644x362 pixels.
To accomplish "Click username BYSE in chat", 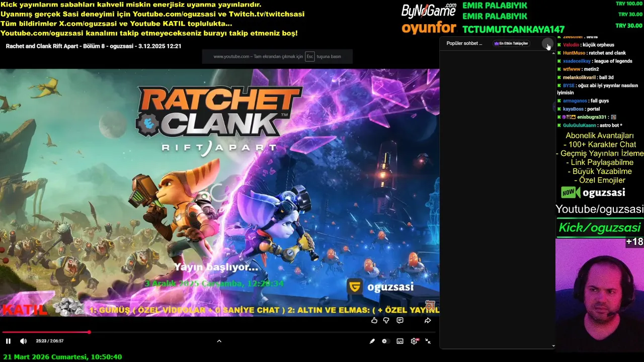I will coord(569,85).
